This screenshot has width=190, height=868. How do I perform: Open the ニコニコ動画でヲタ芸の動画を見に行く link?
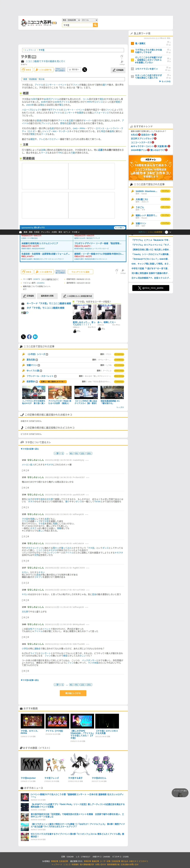click(46, 61)
